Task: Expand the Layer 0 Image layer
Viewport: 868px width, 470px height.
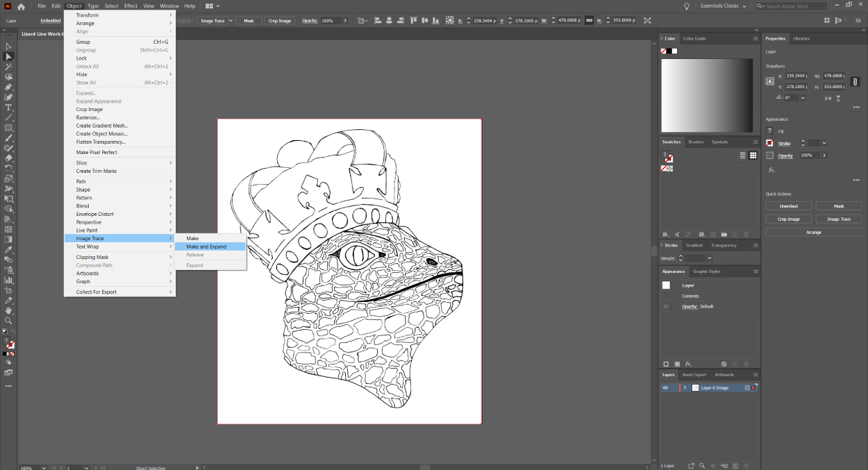Action: click(685, 387)
